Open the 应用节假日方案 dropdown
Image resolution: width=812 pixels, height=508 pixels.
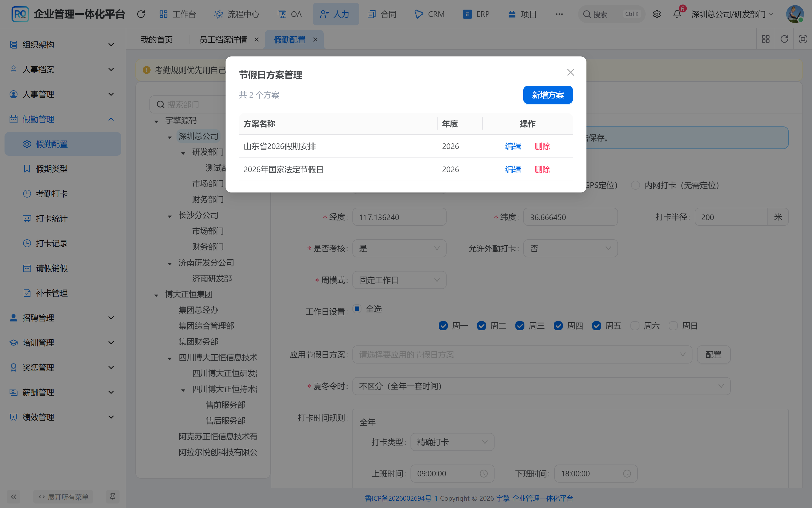(522, 354)
